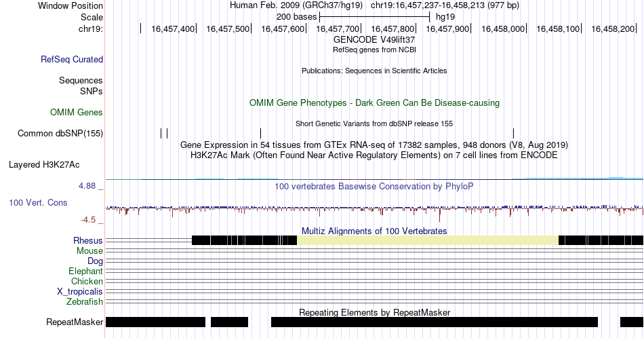Viewport: 644px width, 338px height.
Task: Click the 200 bases scale label
Action: [296, 17]
